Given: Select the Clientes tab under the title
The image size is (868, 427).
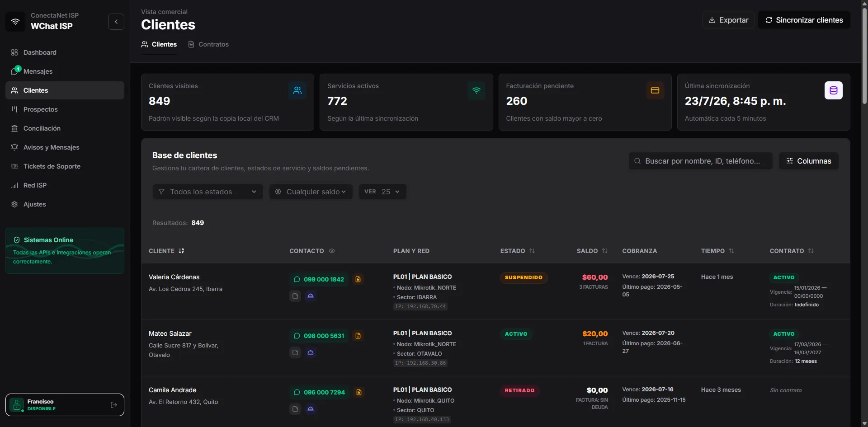Looking at the screenshot, I should pos(159,44).
